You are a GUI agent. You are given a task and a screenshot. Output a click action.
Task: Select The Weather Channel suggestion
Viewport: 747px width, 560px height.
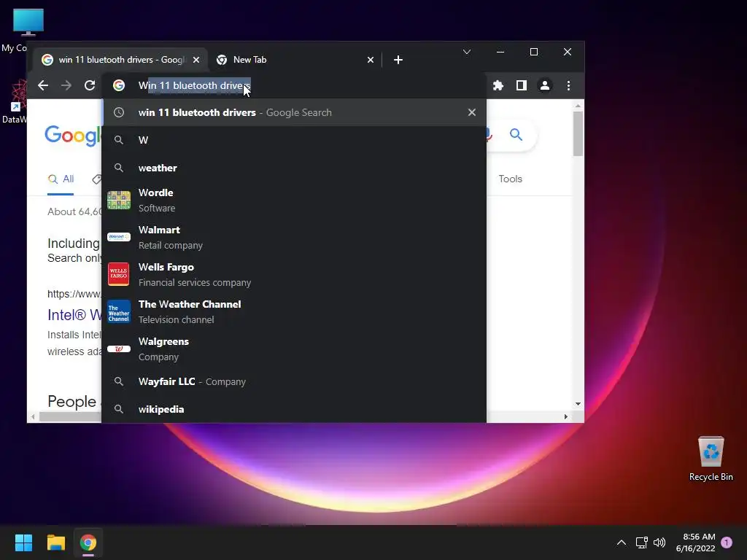click(295, 311)
